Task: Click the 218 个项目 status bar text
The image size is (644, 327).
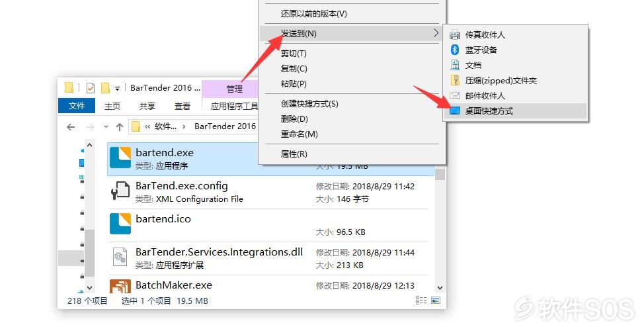Action: [x=87, y=301]
